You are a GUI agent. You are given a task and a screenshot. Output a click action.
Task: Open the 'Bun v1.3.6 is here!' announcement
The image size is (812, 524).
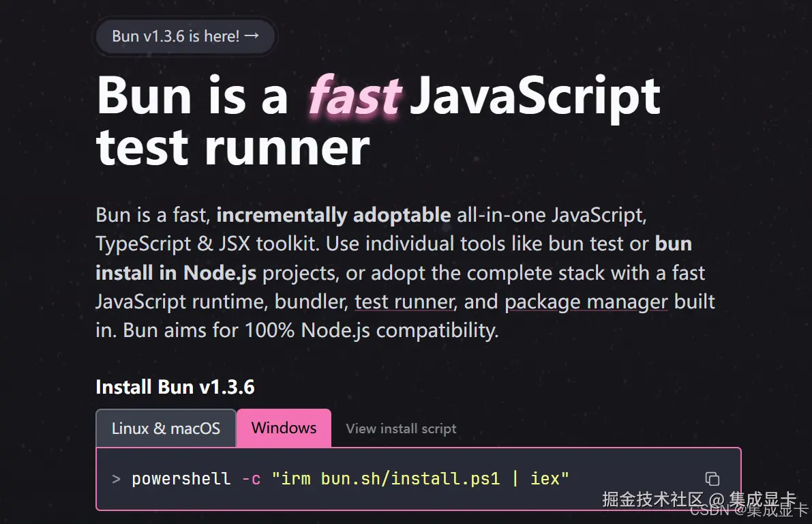coord(185,36)
